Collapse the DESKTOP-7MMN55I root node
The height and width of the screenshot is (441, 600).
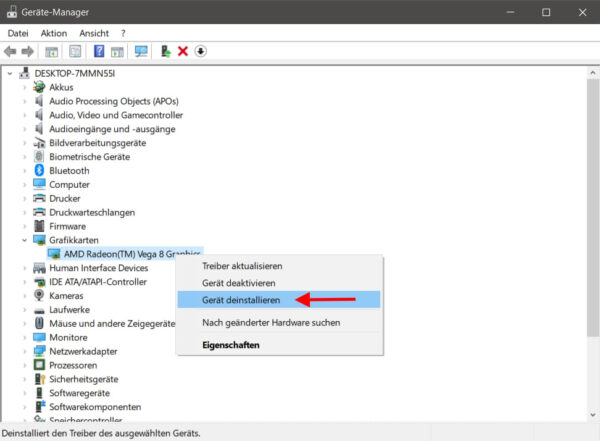point(10,74)
